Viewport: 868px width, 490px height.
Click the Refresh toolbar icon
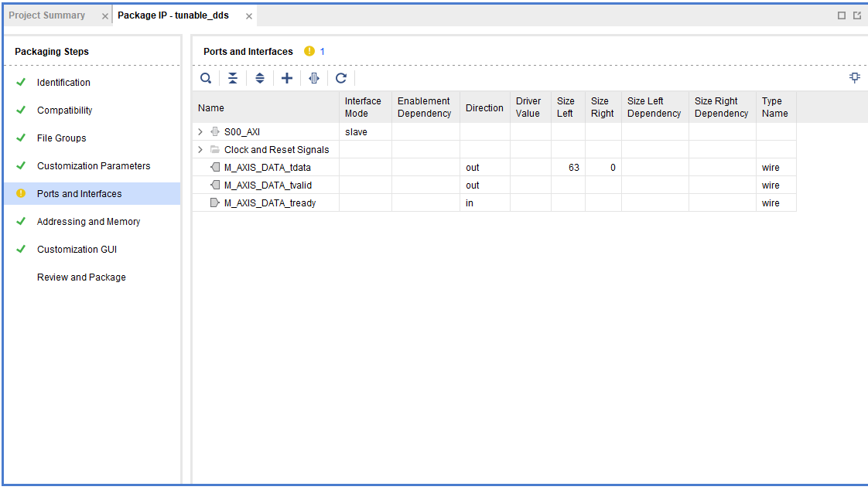[x=341, y=78]
